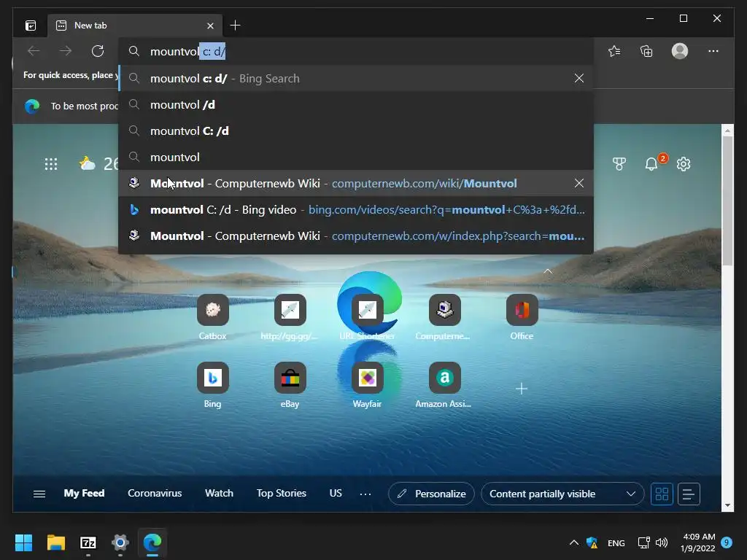Open the Windows Start menu

pos(23,542)
